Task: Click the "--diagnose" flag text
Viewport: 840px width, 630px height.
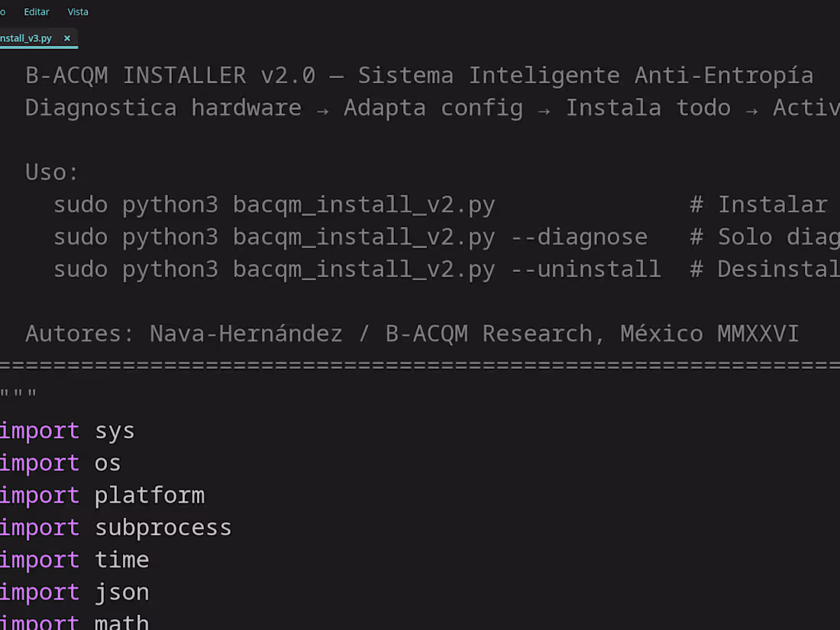Action: pyautogui.click(x=579, y=237)
